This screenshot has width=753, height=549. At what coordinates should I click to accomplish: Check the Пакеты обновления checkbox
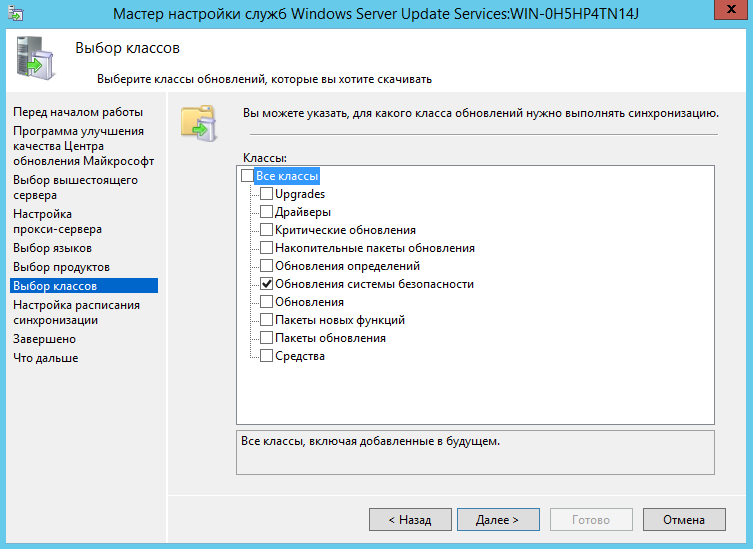pyautogui.click(x=267, y=338)
